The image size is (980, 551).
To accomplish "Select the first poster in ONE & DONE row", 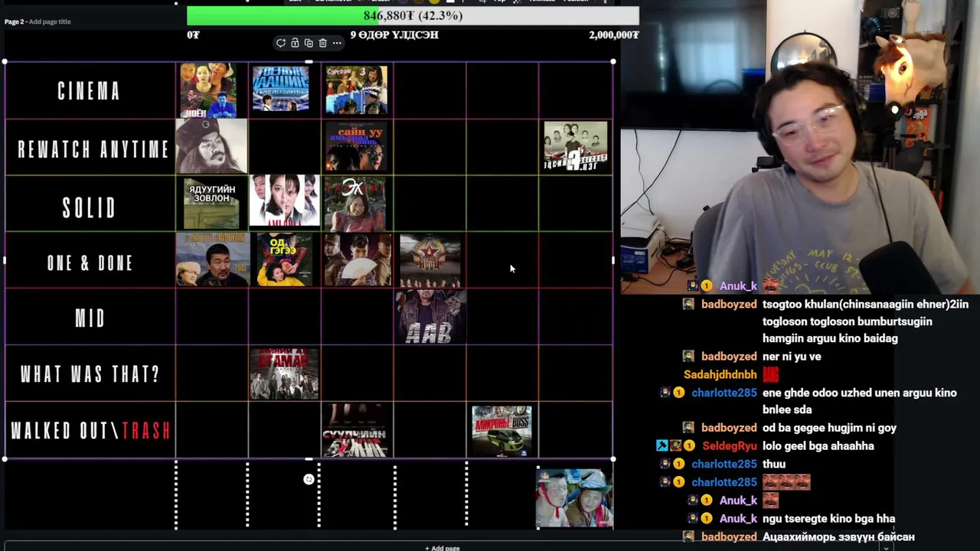I will tap(213, 259).
